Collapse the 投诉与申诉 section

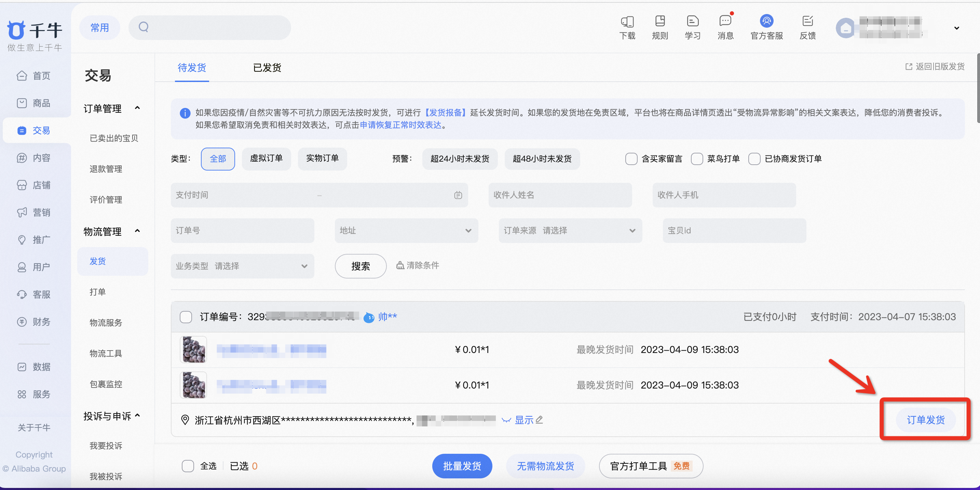click(x=137, y=416)
